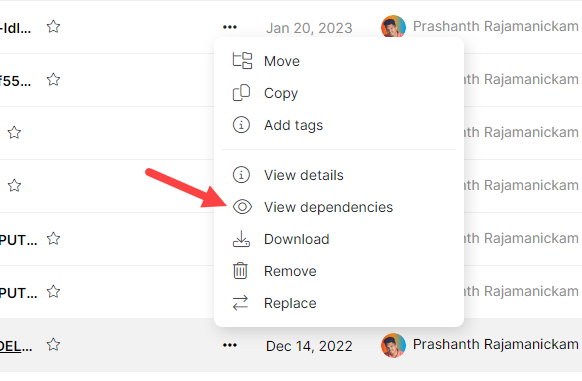Click the eye icon for View dependencies
This screenshot has width=582, height=381.
[x=242, y=207]
